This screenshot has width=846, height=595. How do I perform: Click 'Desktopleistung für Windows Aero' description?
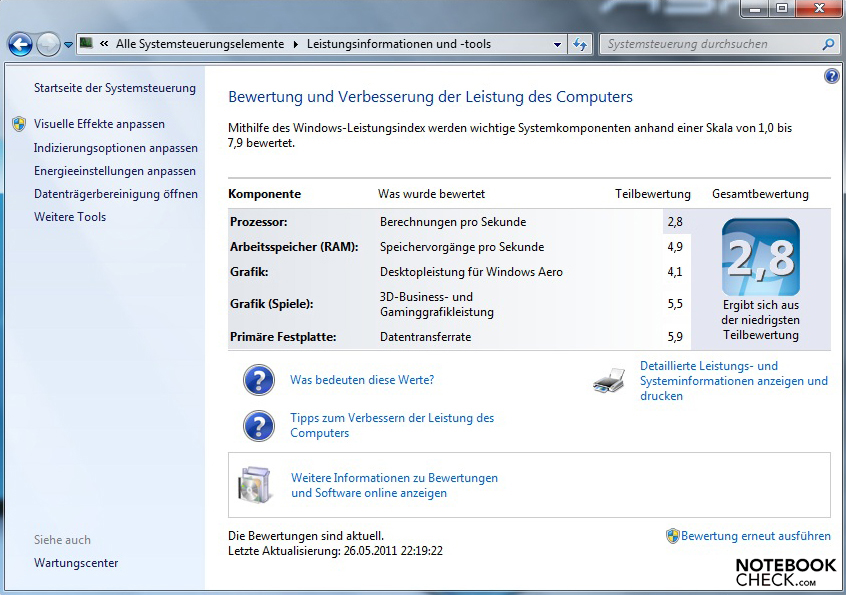click(x=471, y=272)
